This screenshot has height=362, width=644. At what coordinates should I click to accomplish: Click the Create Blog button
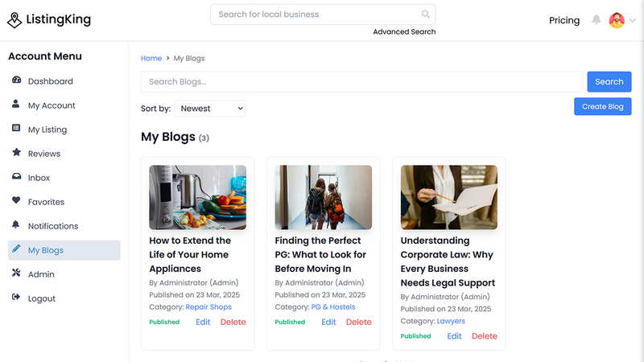602,107
